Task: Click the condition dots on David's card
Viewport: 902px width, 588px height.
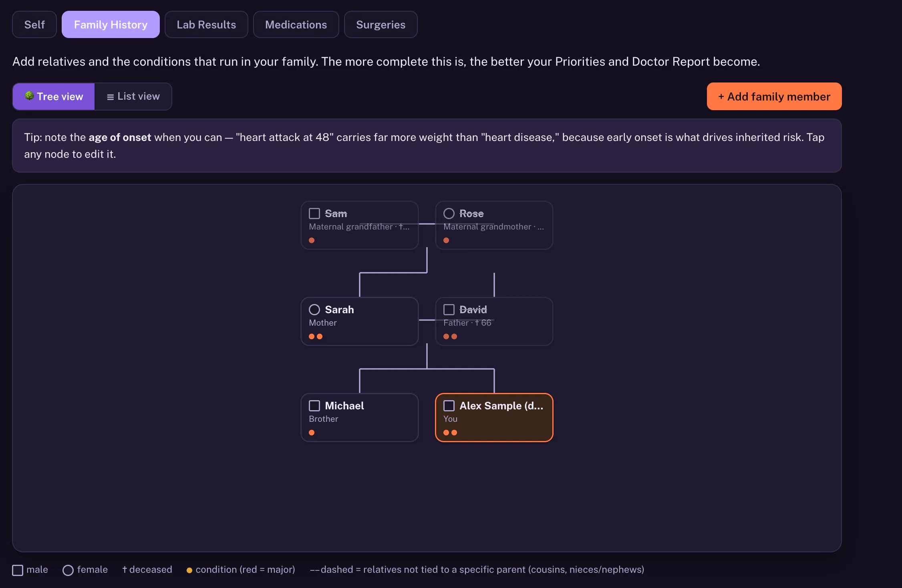Action: coord(450,336)
